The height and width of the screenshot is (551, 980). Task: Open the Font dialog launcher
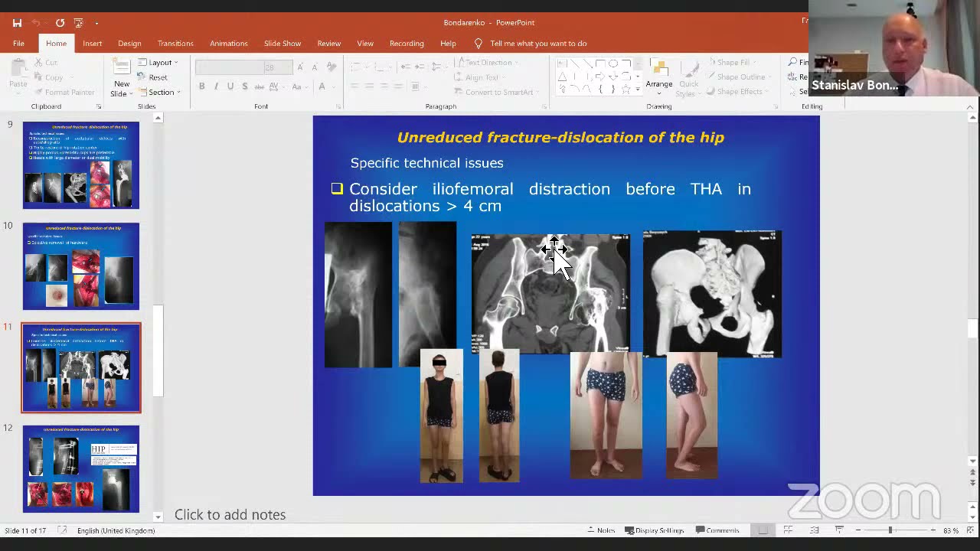338,106
